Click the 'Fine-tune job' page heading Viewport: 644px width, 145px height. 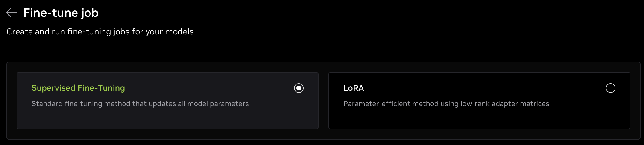[x=61, y=13]
